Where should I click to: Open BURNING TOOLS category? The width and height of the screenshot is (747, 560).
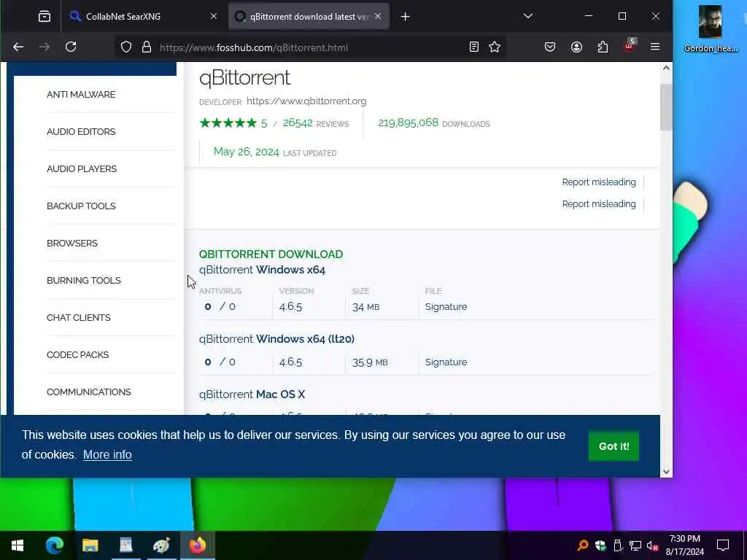pos(84,280)
